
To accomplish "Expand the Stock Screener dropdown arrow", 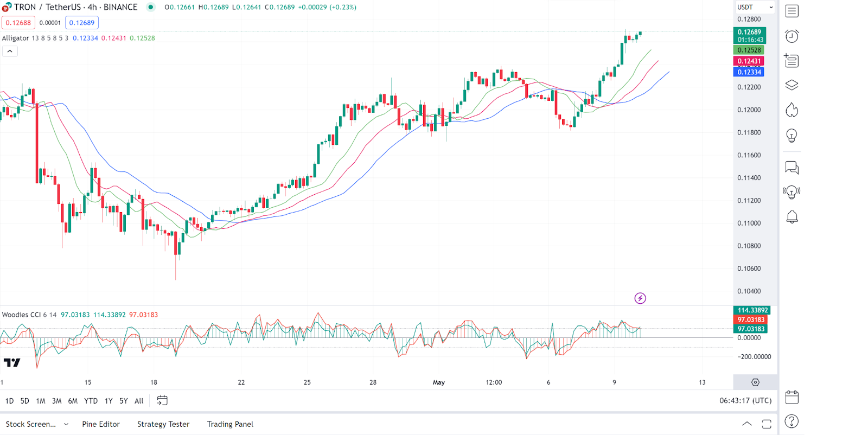I will [66, 424].
